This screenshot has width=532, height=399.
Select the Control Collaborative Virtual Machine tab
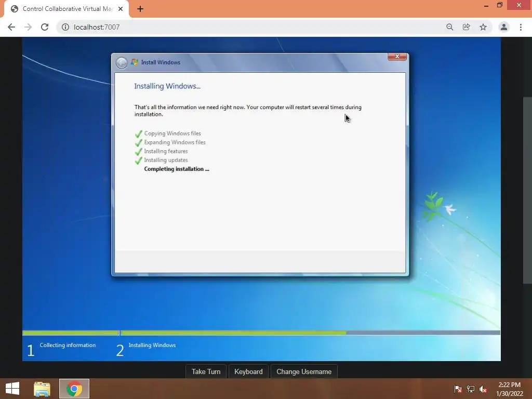coord(66,9)
